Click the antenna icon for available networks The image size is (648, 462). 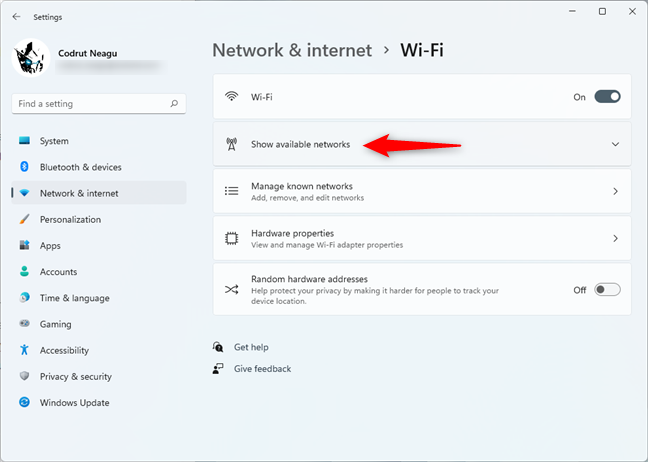pyautogui.click(x=231, y=144)
